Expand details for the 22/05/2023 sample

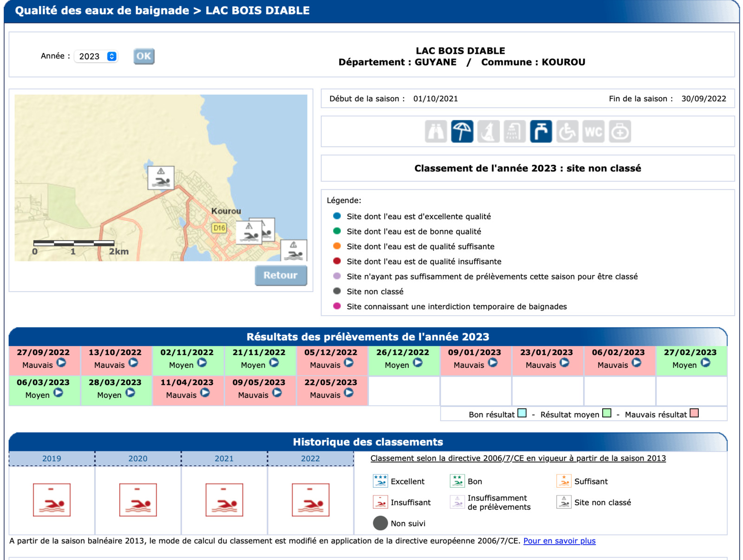coord(349,393)
